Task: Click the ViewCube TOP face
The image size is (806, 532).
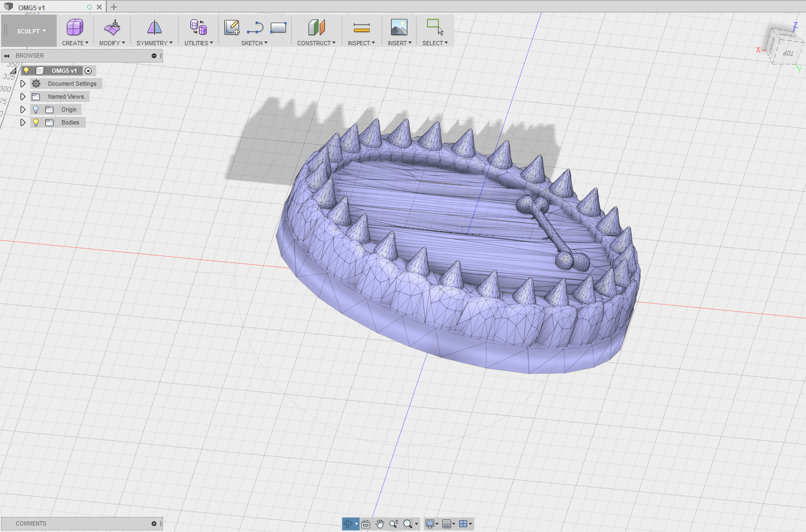Action: (788, 53)
